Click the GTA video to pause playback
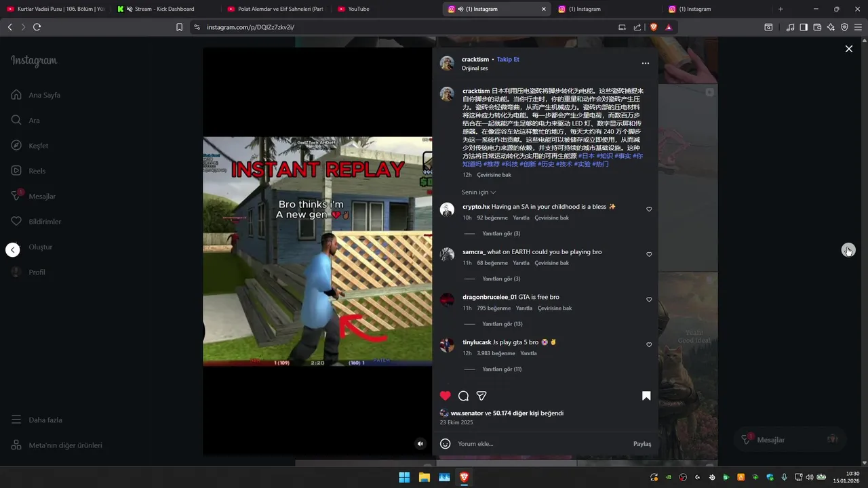 [x=317, y=251]
